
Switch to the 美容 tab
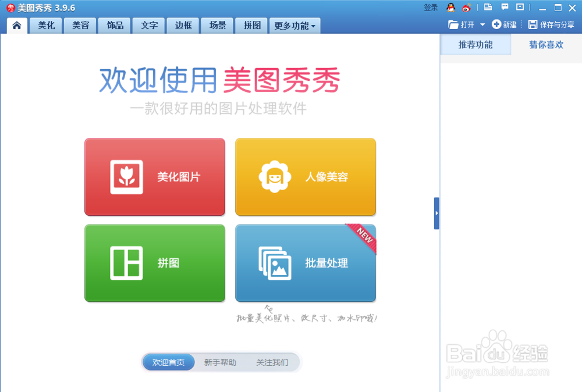point(80,26)
